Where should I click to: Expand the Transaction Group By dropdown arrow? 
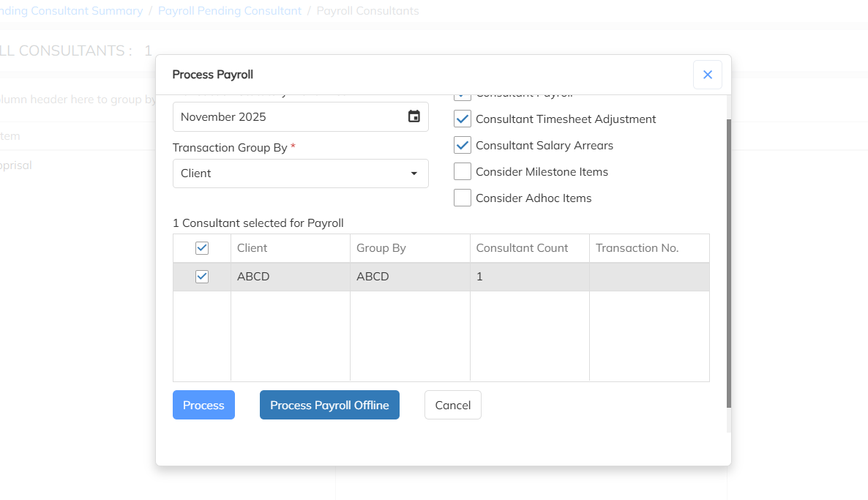tap(414, 173)
